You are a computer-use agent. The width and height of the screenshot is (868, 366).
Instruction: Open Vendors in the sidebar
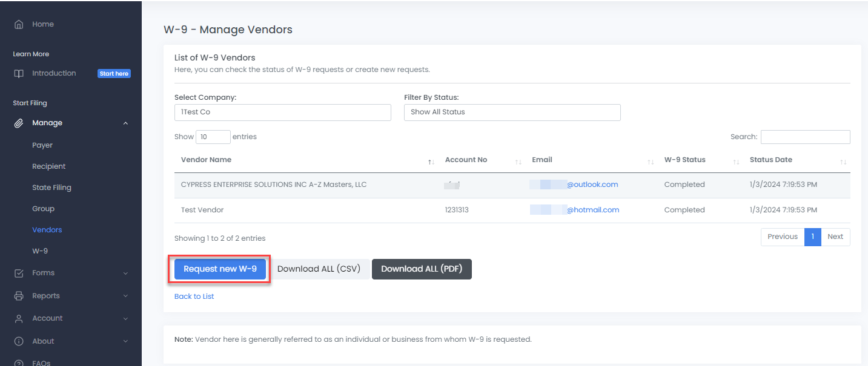coord(47,230)
